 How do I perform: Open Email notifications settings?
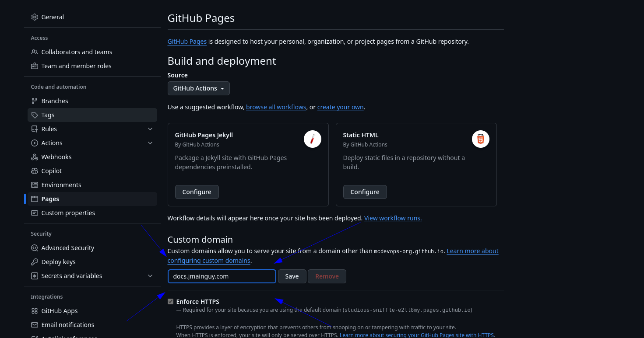[x=92, y=325]
